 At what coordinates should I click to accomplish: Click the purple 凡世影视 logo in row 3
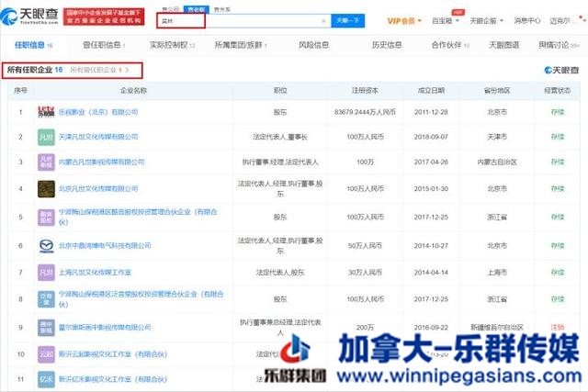tap(46, 162)
